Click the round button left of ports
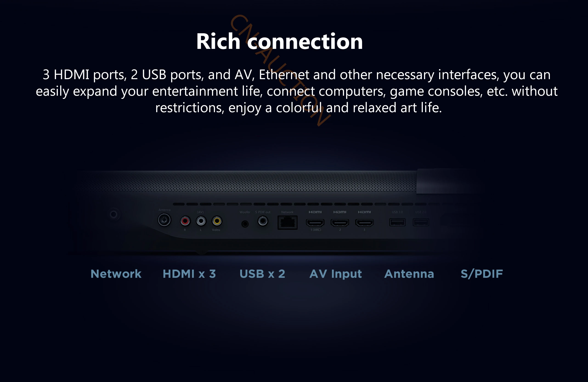The image size is (588, 382). click(113, 214)
